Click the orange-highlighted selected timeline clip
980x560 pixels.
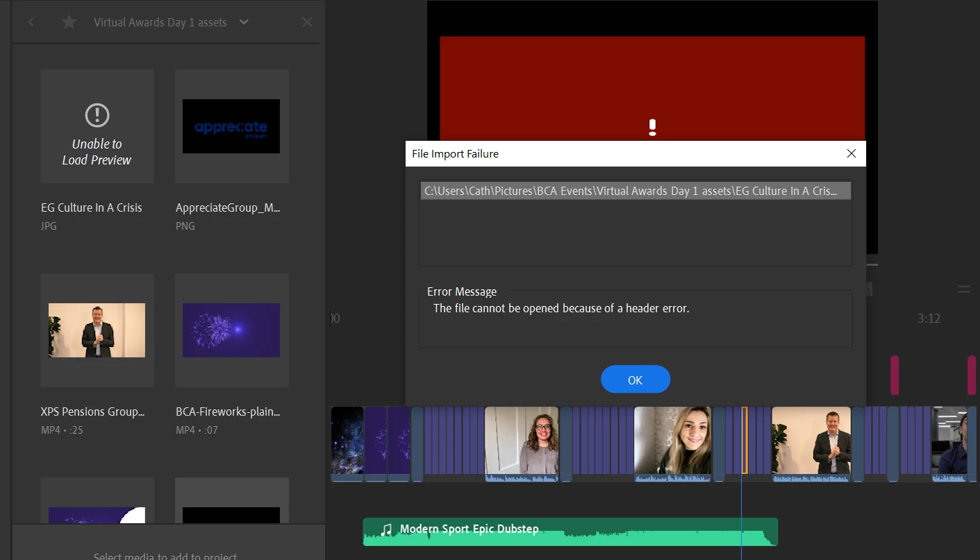coord(745,441)
